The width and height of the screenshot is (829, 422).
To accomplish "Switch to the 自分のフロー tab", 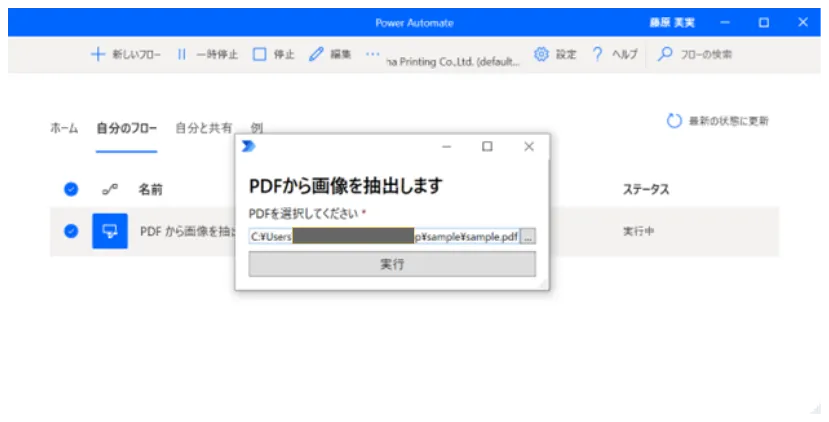I will (x=126, y=129).
